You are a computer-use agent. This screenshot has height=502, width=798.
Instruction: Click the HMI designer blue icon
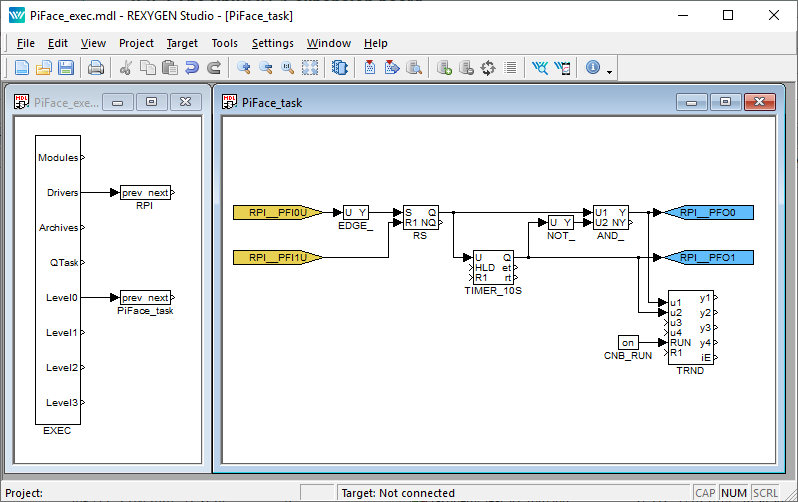coord(540,68)
